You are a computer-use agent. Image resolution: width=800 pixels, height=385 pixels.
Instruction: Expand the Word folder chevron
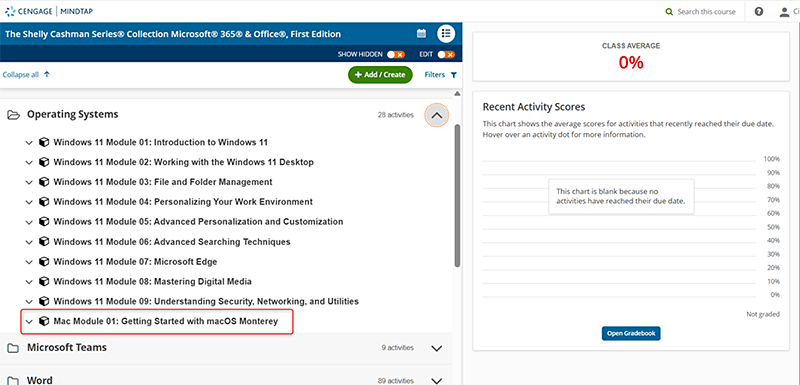pyautogui.click(x=436, y=381)
